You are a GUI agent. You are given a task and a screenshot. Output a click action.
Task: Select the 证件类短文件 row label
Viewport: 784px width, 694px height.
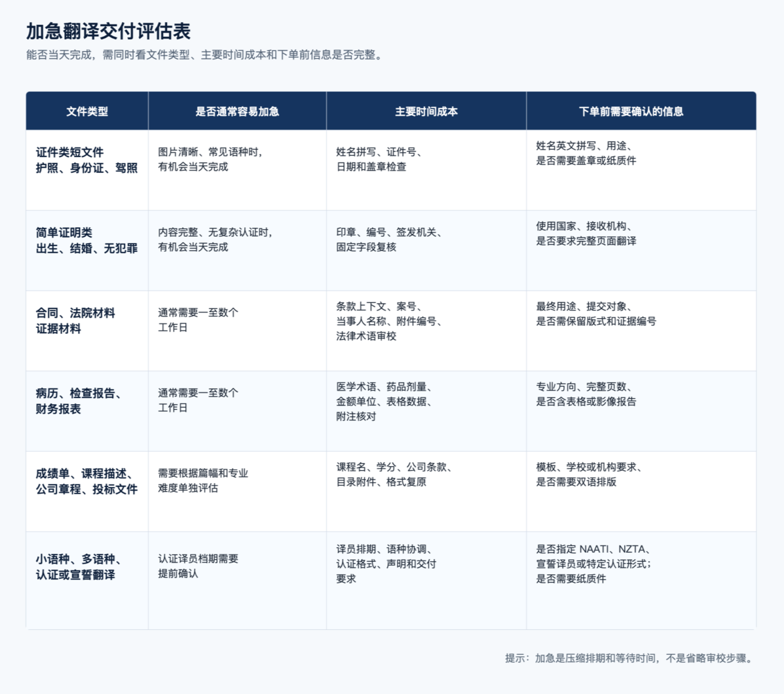(86, 160)
